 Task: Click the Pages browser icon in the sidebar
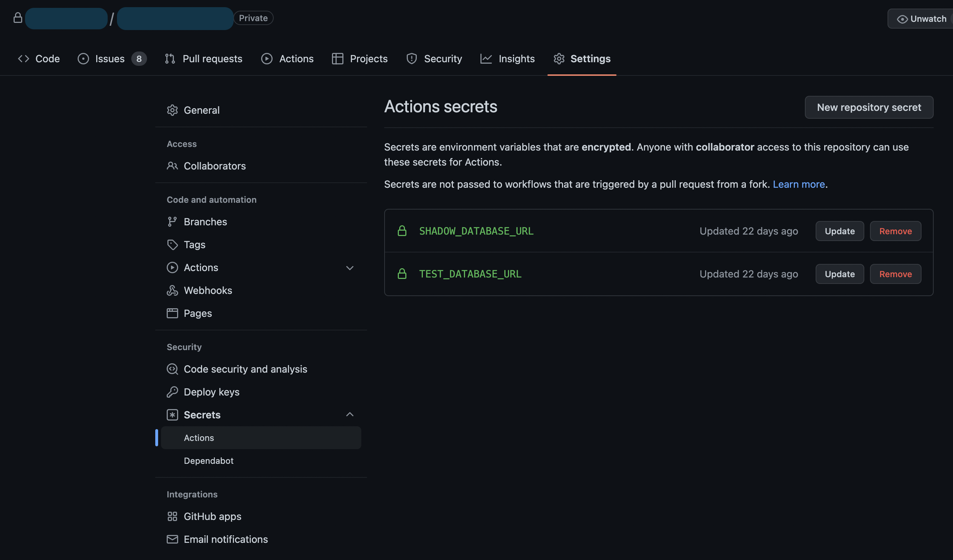[x=172, y=313]
